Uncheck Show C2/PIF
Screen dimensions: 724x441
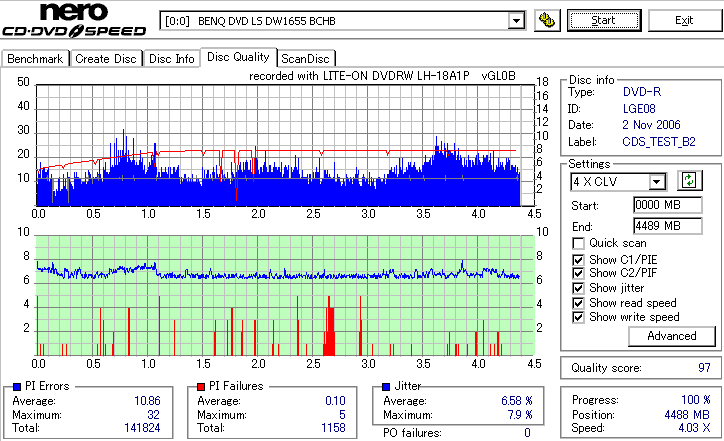click(578, 273)
